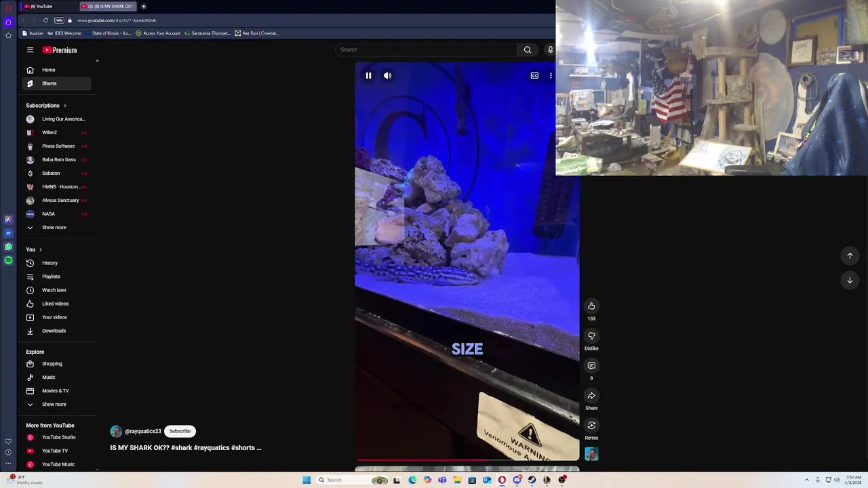Reload the page

coord(45,20)
